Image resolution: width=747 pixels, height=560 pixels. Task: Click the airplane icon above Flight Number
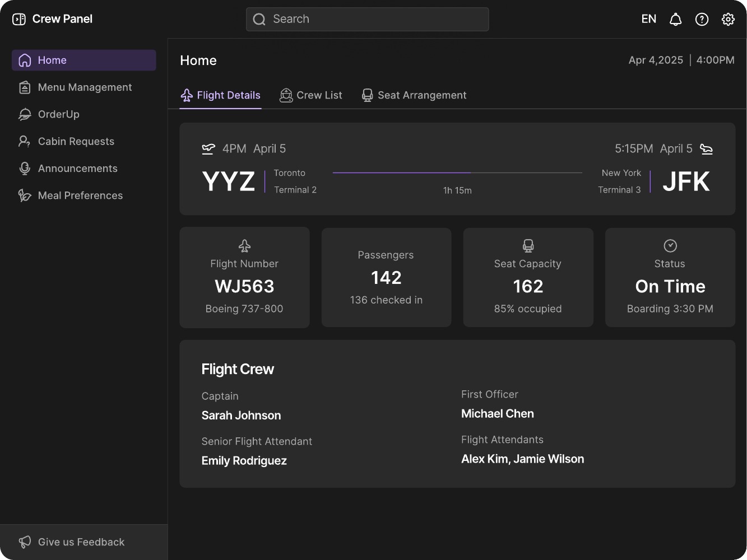pyautogui.click(x=244, y=246)
